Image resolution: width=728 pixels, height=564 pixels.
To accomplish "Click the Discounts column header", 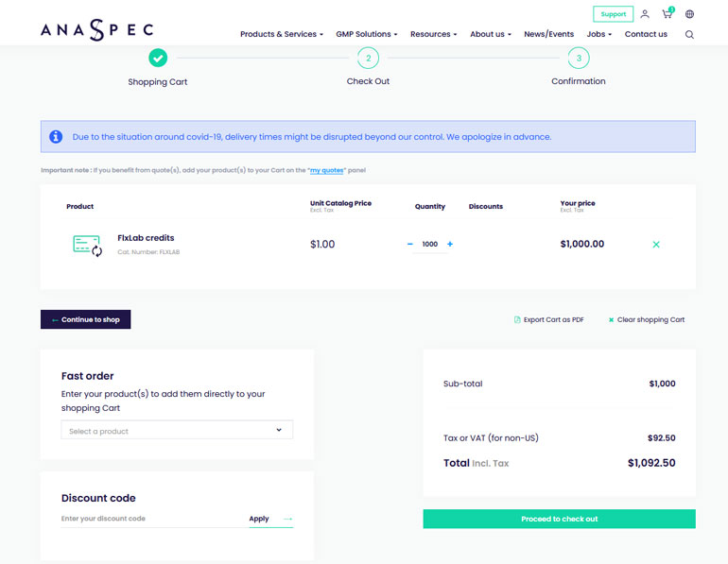I will click(486, 206).
